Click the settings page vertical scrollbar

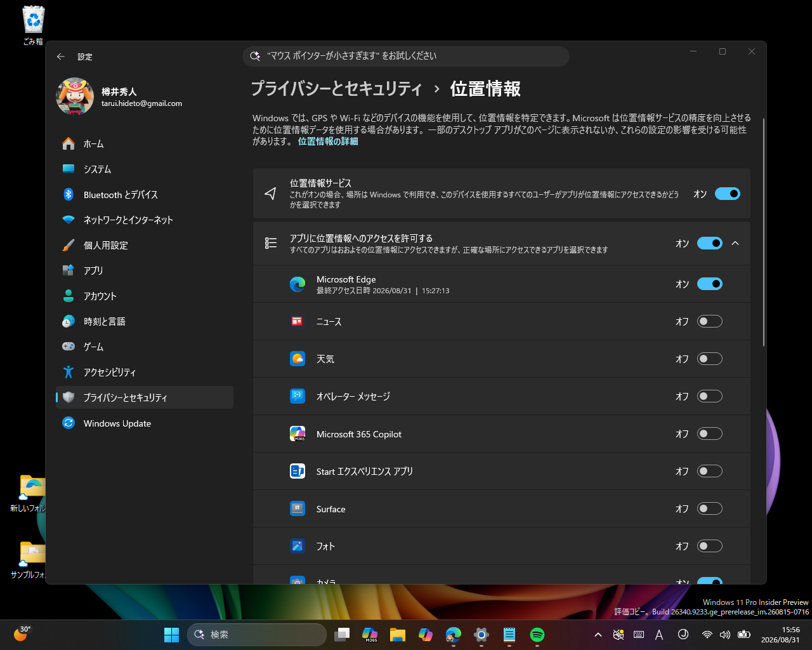764,232
